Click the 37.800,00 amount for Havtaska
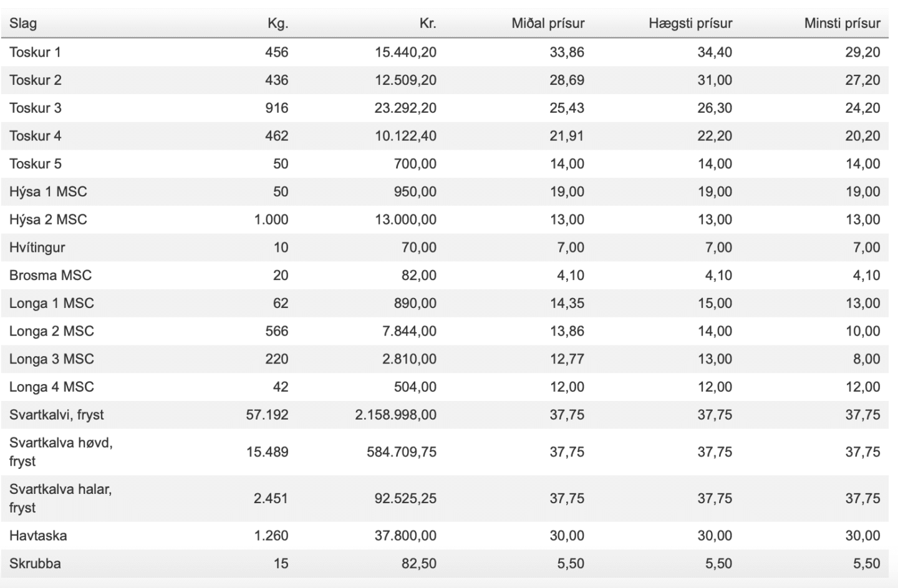 [405, 536]
